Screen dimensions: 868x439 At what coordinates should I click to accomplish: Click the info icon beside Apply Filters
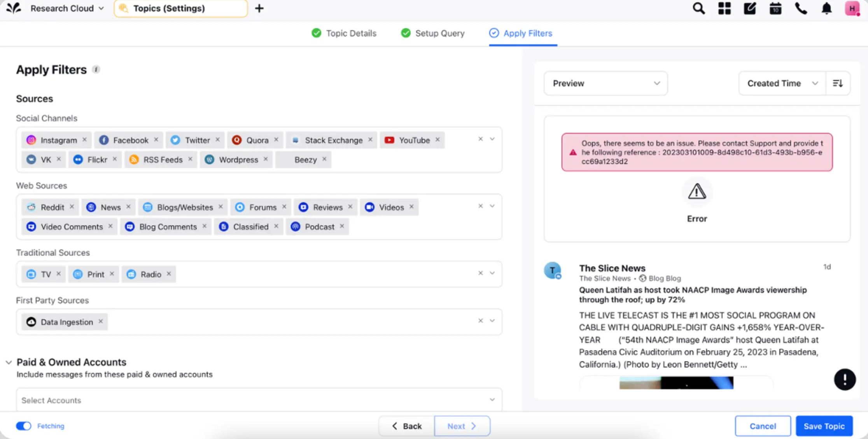point(96,70)
